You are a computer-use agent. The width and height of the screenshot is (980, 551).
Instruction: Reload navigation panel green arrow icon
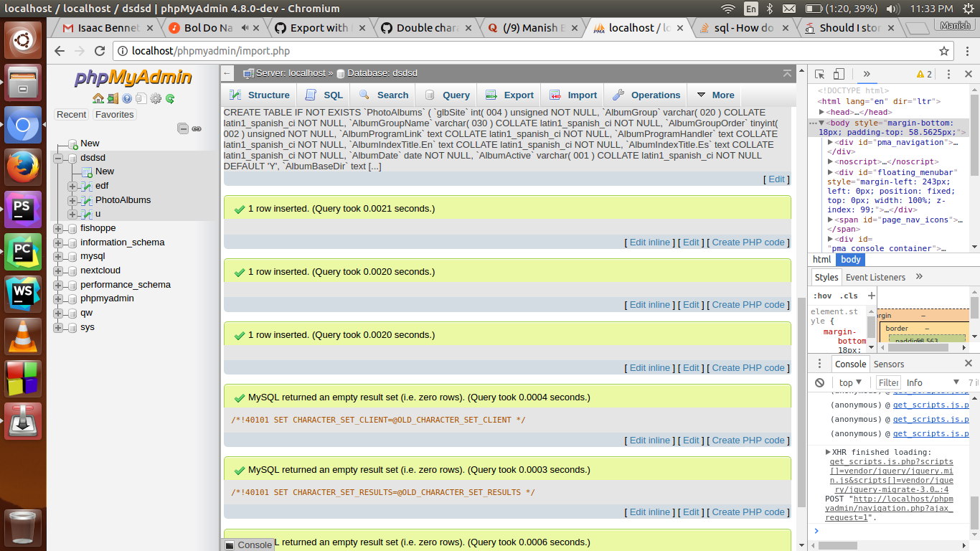170,98
